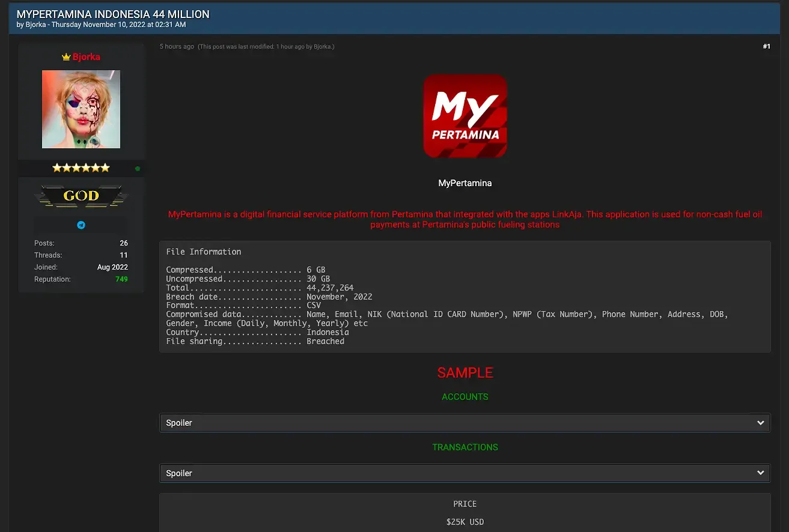Open the red Bjorka username in the sidebar
This screenshot has height=532, width=789.
(87, 57)
